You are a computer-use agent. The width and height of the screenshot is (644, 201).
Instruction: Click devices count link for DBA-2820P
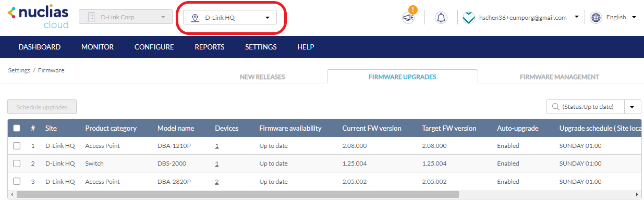pyautogui.click(x=217, y=182)
